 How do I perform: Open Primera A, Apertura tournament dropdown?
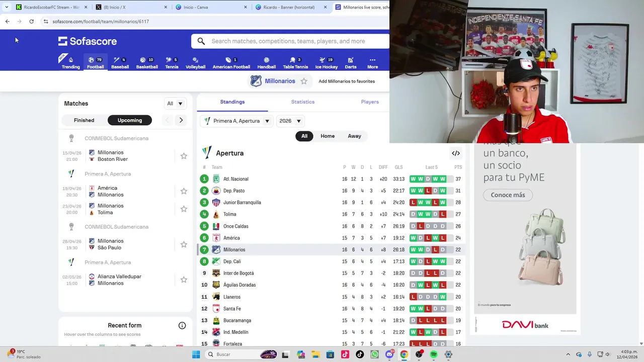coord(236,121)
